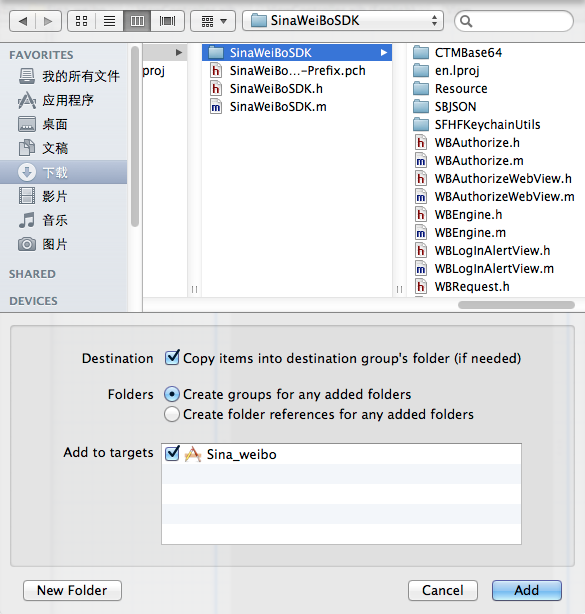Expand the parent folder arrow in the first column
585x614 pixels.
pyautogui.click(x=179, y=52)
